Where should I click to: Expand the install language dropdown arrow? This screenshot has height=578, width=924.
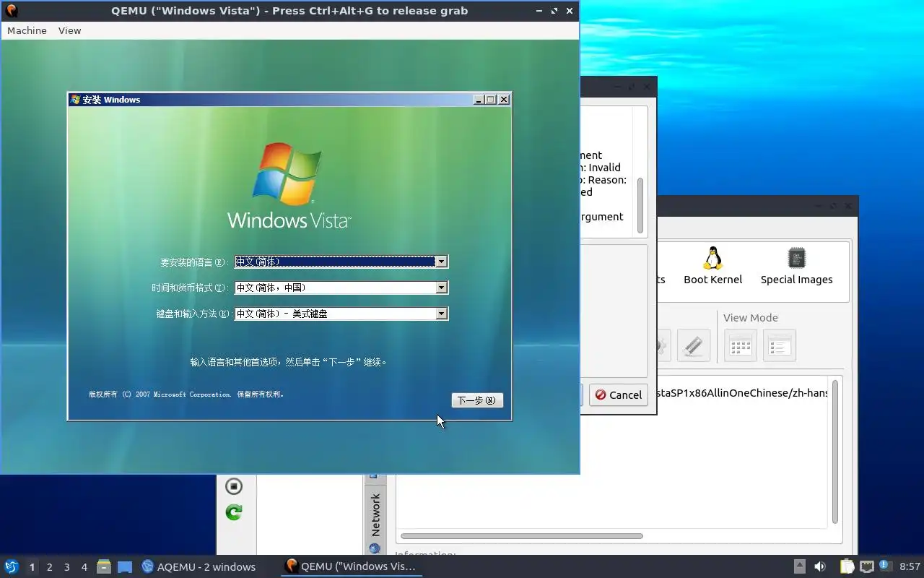[441, 262]
